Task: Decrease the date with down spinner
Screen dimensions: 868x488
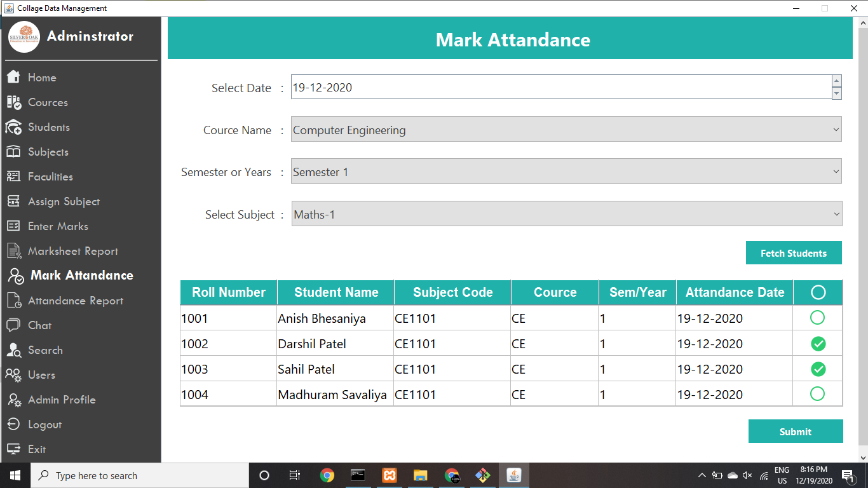Action: pos(837,93)
